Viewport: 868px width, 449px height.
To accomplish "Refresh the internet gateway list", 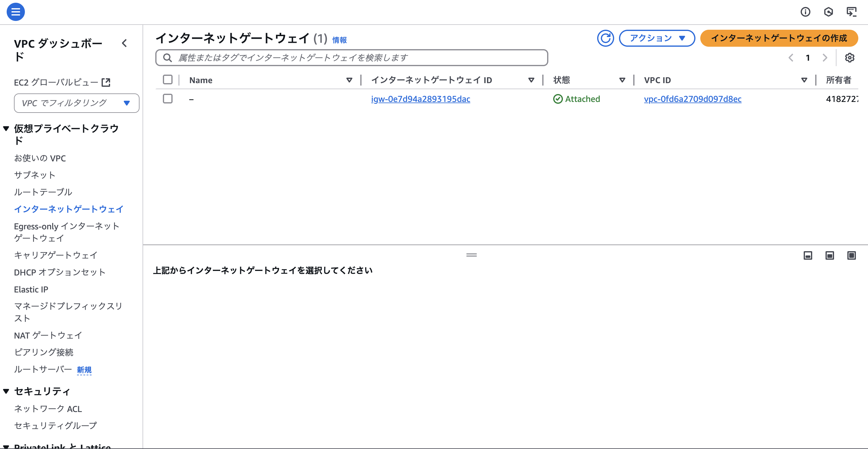I will 605,38.
